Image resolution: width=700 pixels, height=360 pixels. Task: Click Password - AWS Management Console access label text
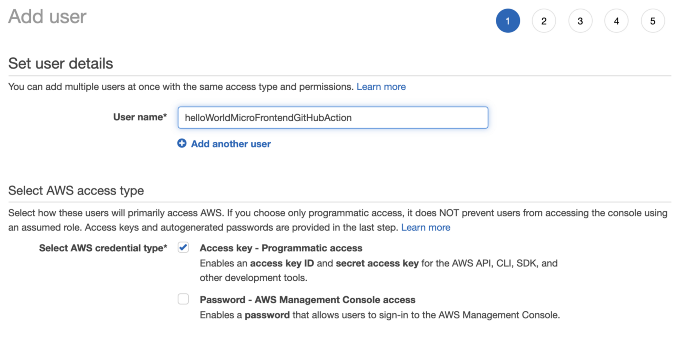(x=308, y=300)
